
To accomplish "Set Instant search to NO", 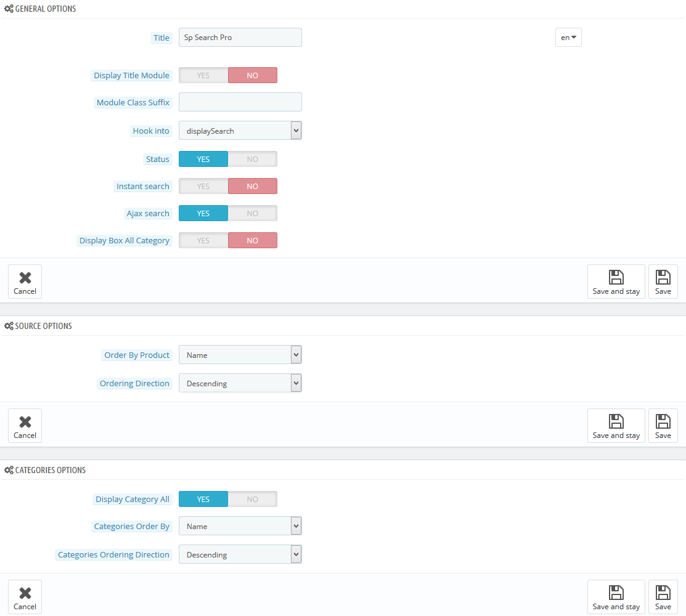I will 253,186.
